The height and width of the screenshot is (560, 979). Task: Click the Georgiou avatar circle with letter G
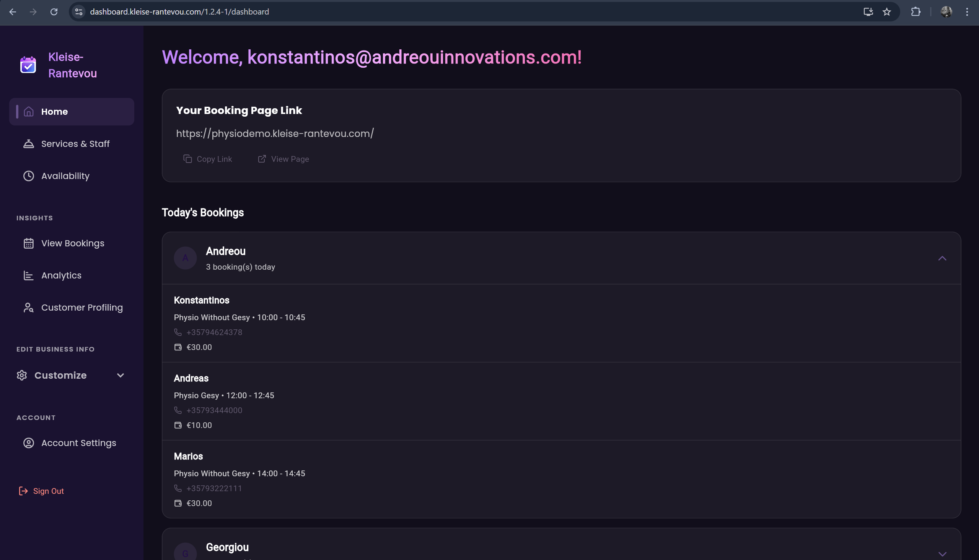[186, 552]
